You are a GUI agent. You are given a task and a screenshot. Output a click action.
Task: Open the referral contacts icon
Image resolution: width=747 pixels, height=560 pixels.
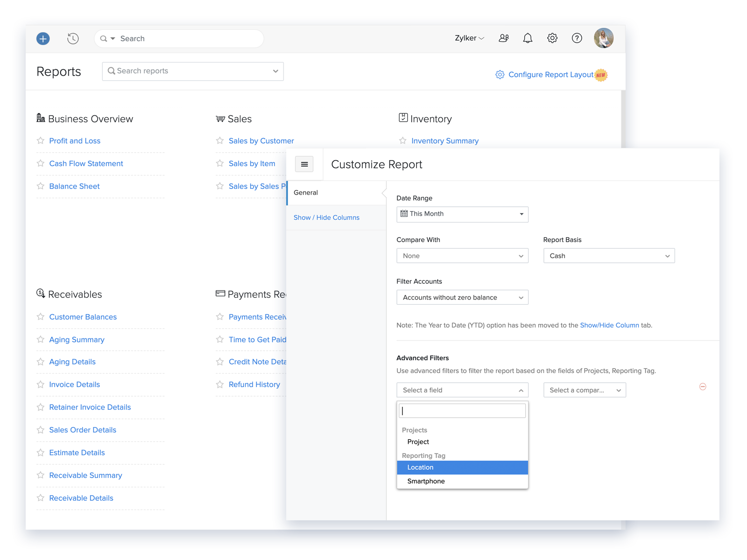503,38
